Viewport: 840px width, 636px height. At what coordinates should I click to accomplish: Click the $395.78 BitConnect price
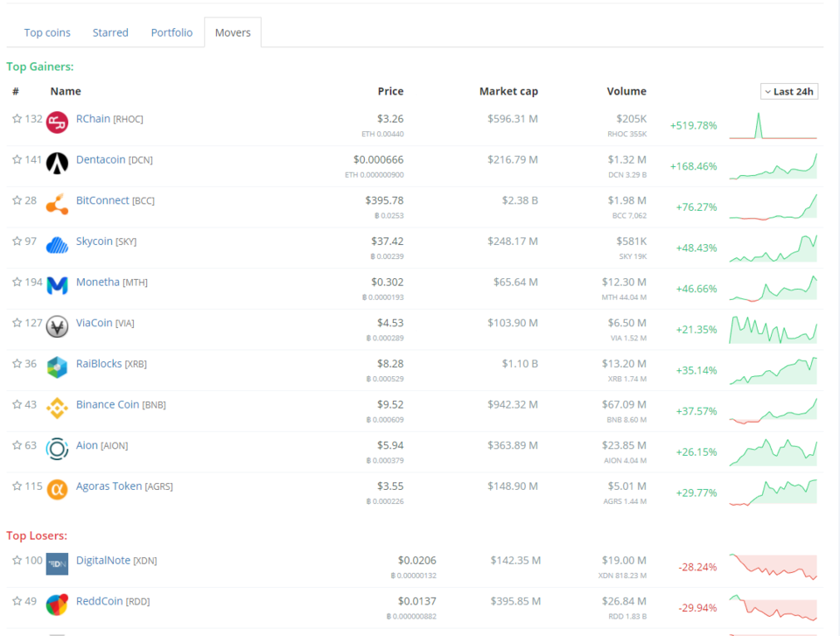point(384,200)
